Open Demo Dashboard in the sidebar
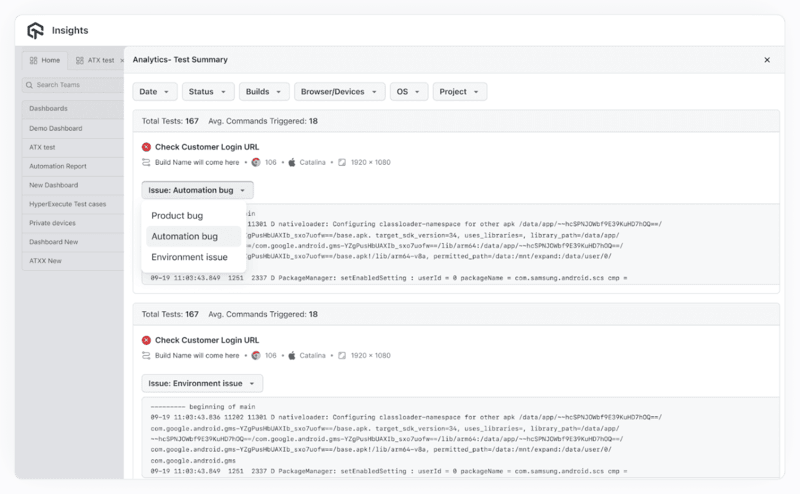The width and height of the screenshot is (800, 494). [73, 129]
